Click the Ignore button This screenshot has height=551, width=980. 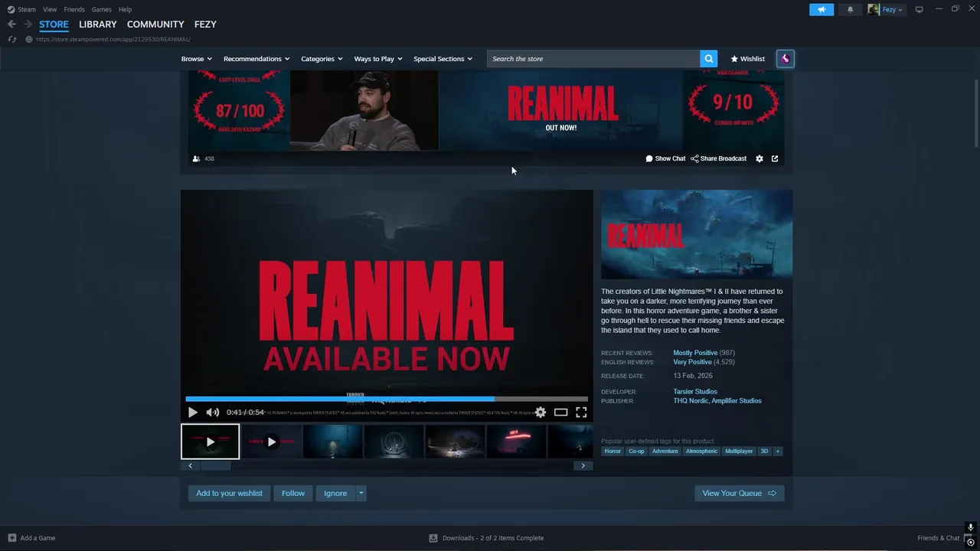pos(335,494)
